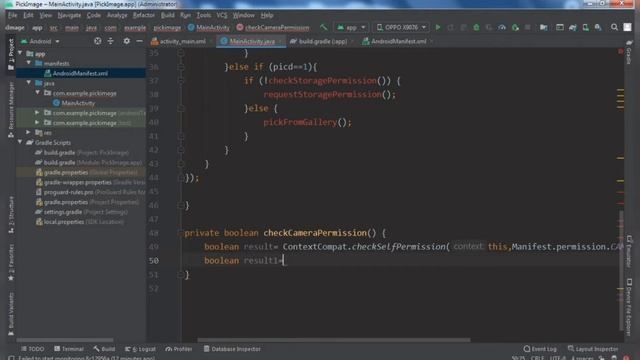Collapse the java folder
Image resolution: width=640 pixels, height=360 pixels.
pos(29,83)
